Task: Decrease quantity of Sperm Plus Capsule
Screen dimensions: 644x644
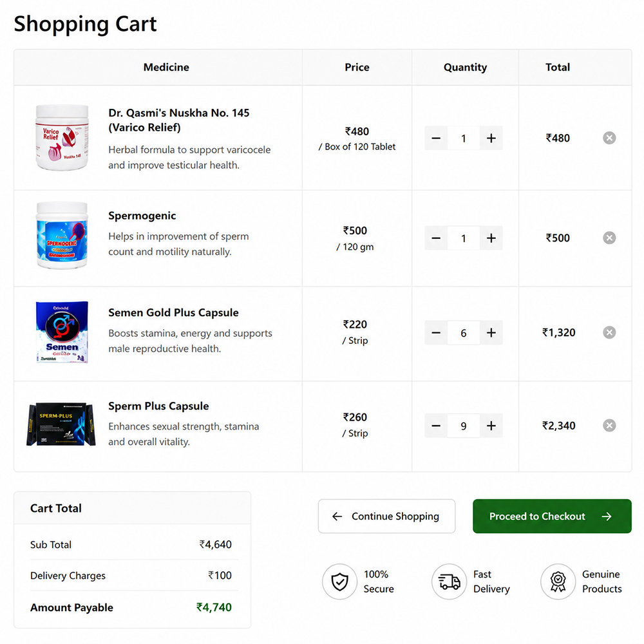Action: coord(436,426)
